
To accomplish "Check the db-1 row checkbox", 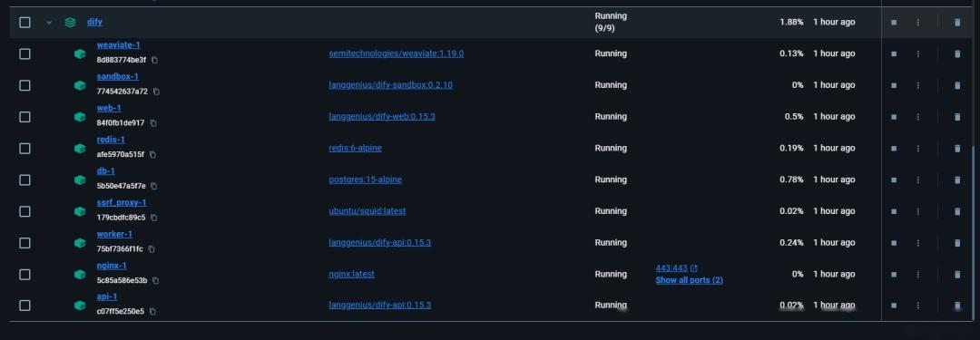I will [x=24, y=180].
